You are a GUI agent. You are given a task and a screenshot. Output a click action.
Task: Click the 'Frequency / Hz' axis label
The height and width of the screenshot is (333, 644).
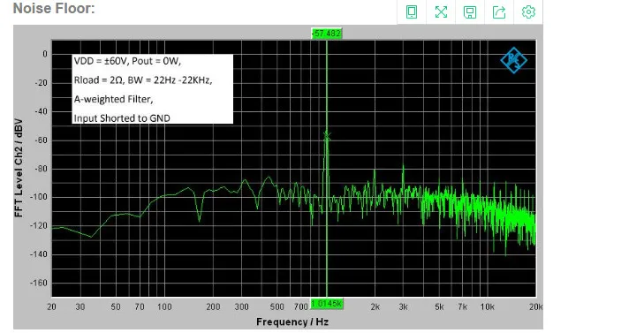292,322
